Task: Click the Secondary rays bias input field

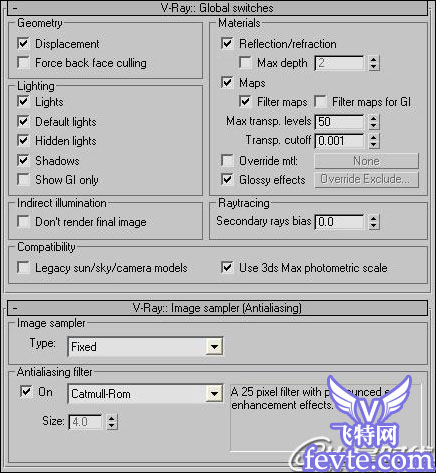Action: click(x=340, y=222)
